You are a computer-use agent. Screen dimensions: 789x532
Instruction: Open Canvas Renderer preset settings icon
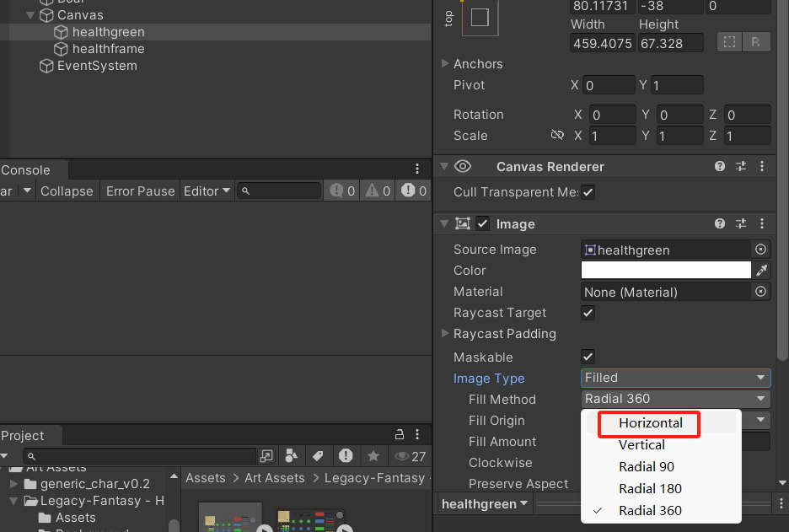click(741, 166)
